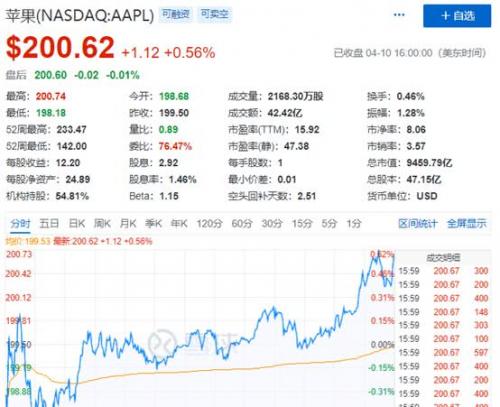Select the 15分 interval tab

(x=302, y=223)
